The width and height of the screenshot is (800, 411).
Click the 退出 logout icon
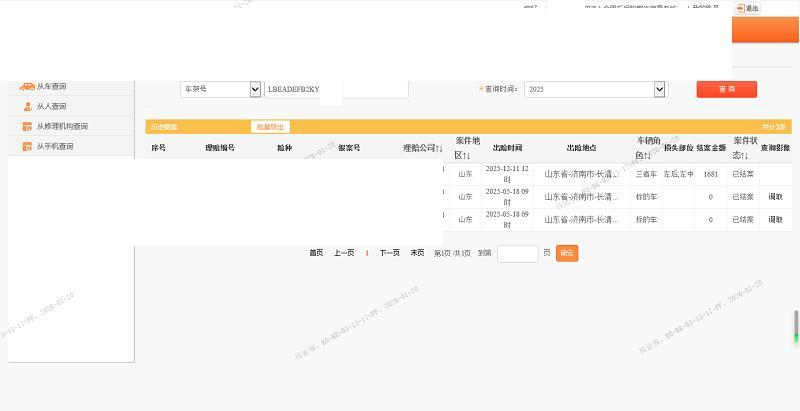pos(741,8)
